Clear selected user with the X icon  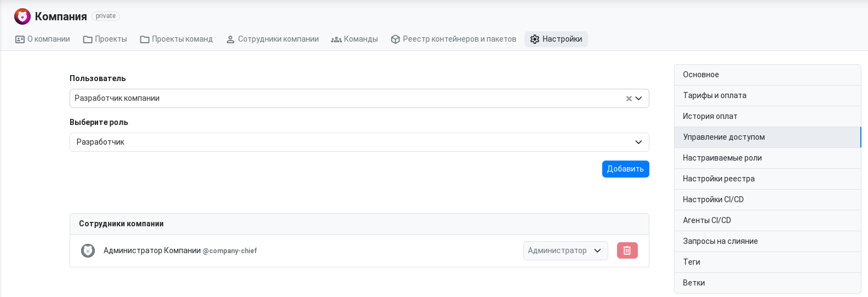point(629,99)
